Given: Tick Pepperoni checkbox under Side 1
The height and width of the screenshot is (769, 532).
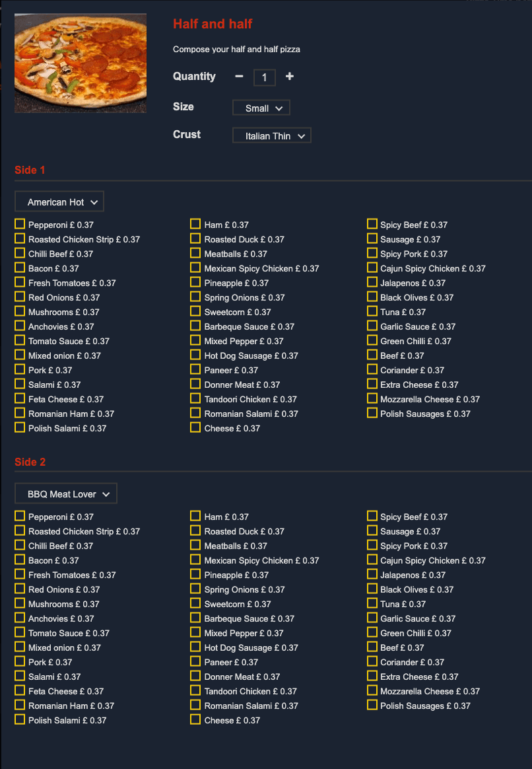Looking at the screenshot, I should tap(20, 224).
